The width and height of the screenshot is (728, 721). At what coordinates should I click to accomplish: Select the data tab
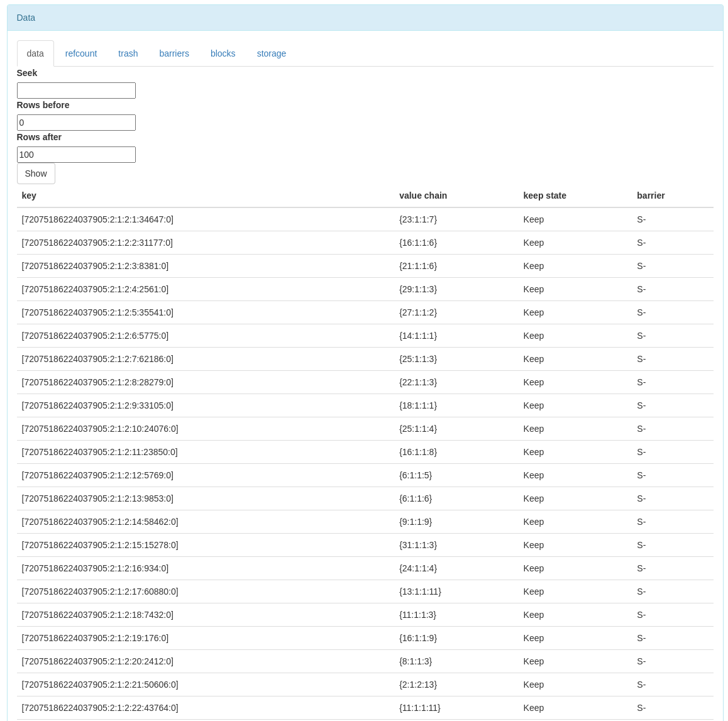35,53
